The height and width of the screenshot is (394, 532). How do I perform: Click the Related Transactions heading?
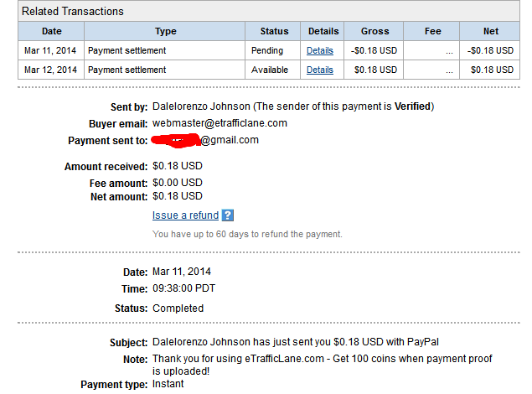(73, 11)
